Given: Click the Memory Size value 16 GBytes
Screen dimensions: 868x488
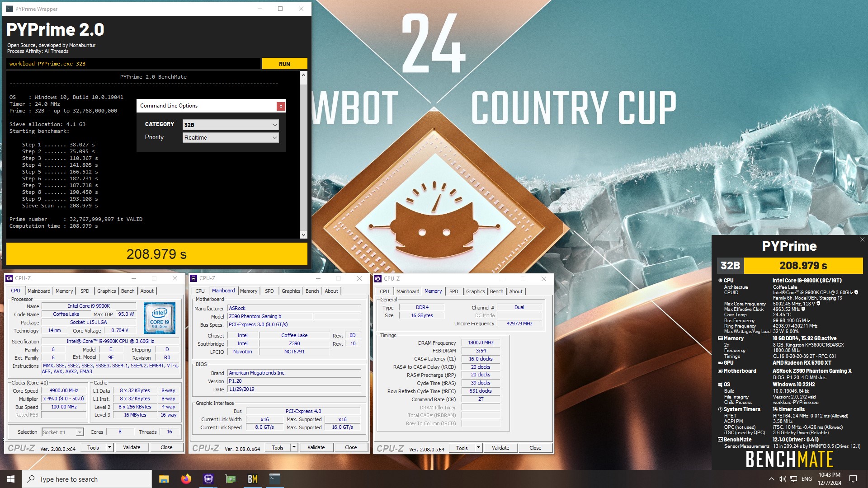Looking at the screenshot, I should pyautogui.click(x=422, y=315).
